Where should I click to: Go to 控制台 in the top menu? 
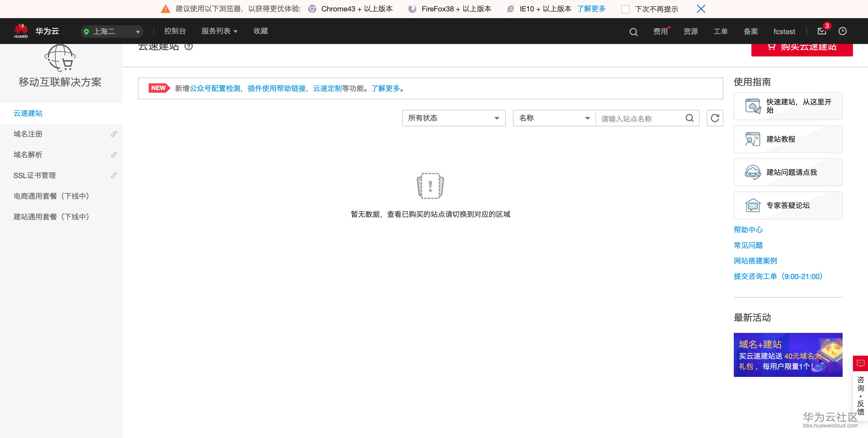(x=175, y=31)
